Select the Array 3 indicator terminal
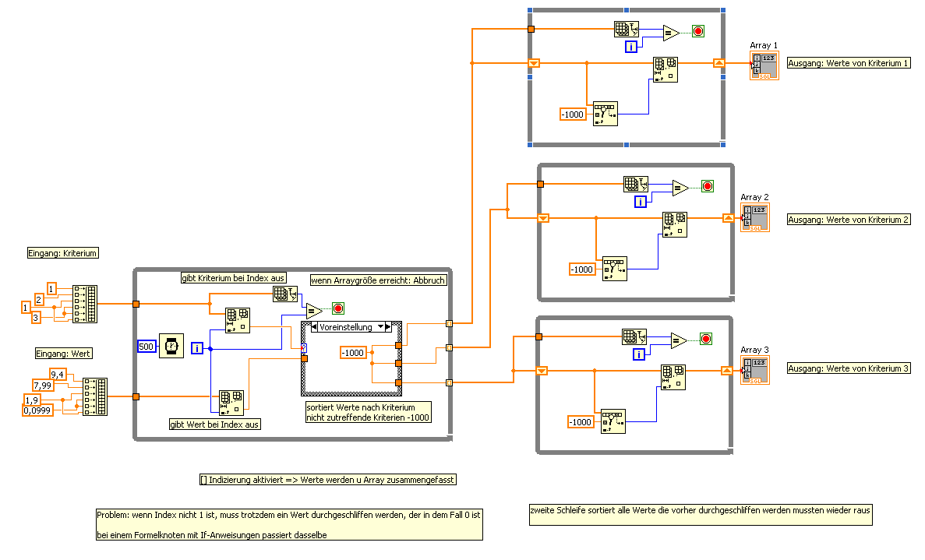 (755, 370)
